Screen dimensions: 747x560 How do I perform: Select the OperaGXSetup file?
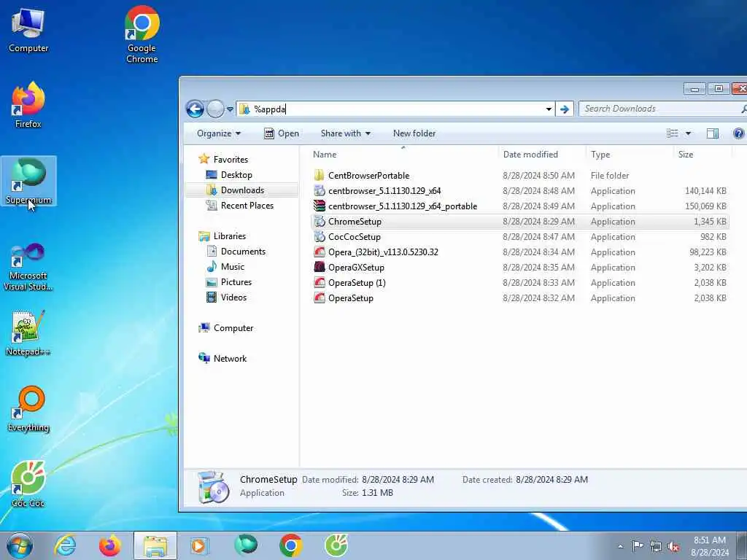[x=520, y=267]
